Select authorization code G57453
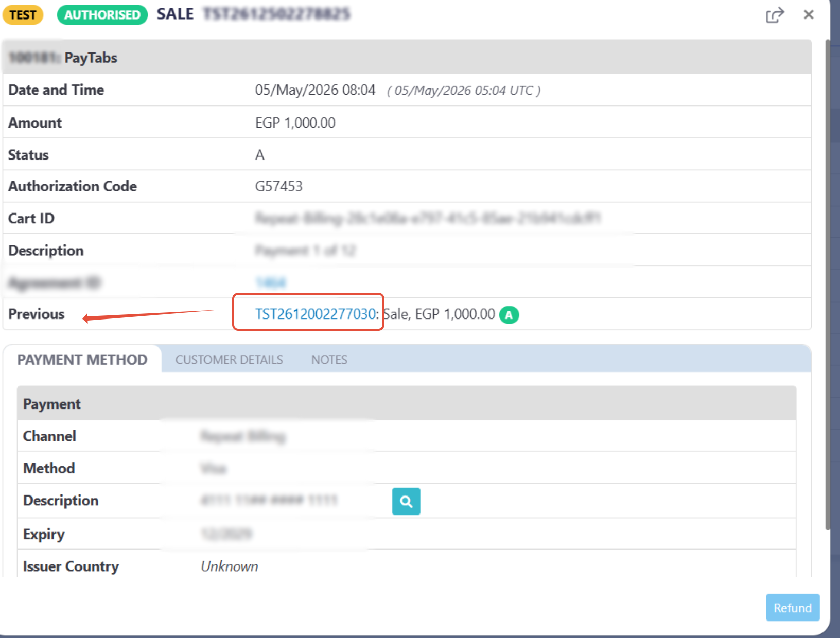This screenshot has width=840, height=638. [279, 186]
